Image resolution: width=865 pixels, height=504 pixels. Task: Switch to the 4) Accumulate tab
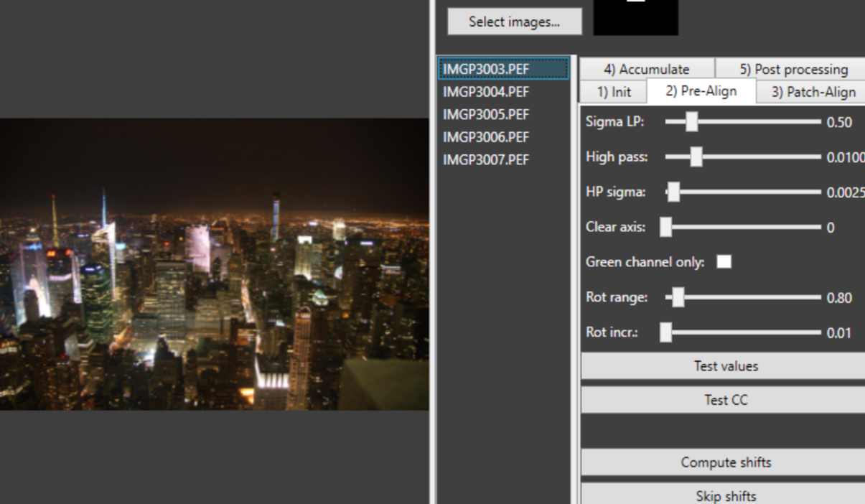click(646, 69)
